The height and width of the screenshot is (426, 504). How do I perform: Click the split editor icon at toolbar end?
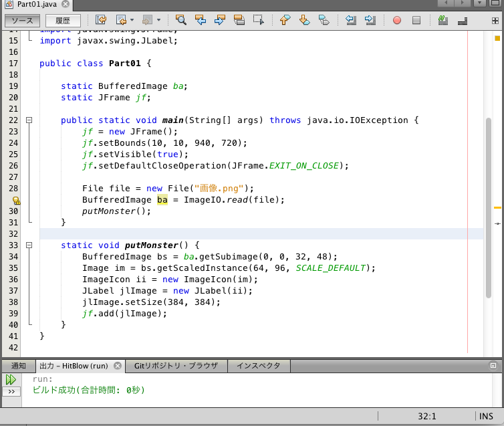pyautogui.click(x=495, y=21)
